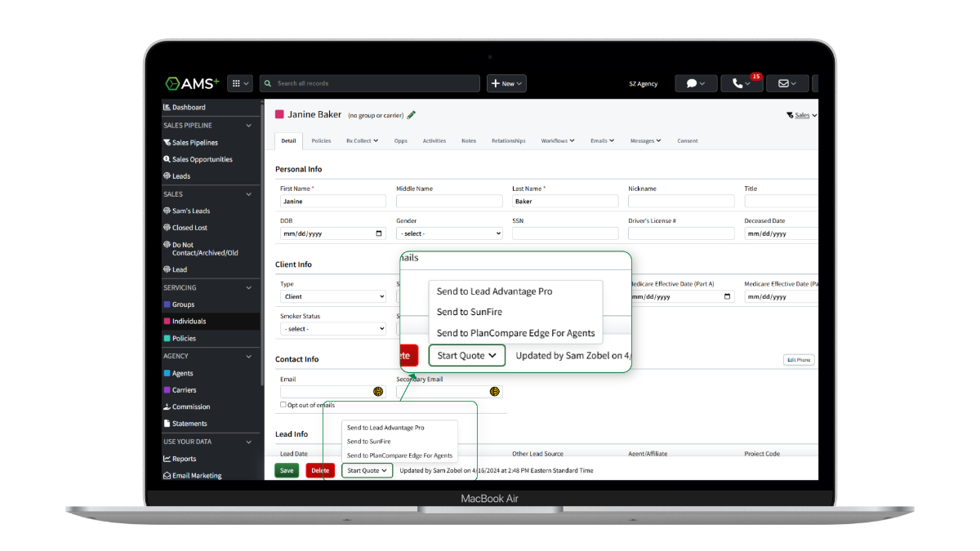Enable the Opt out of emails checkbox

pos(284,405)
